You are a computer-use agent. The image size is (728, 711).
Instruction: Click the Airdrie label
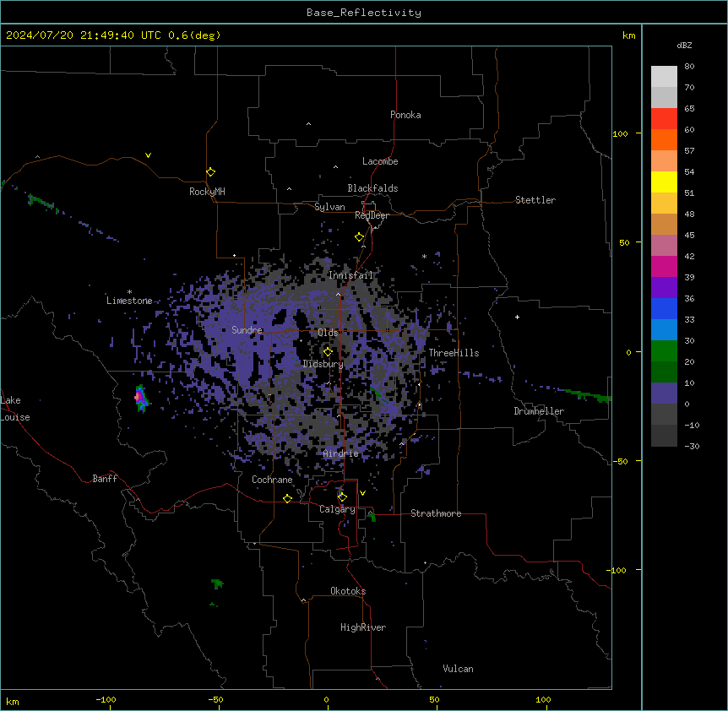[340, 453]
